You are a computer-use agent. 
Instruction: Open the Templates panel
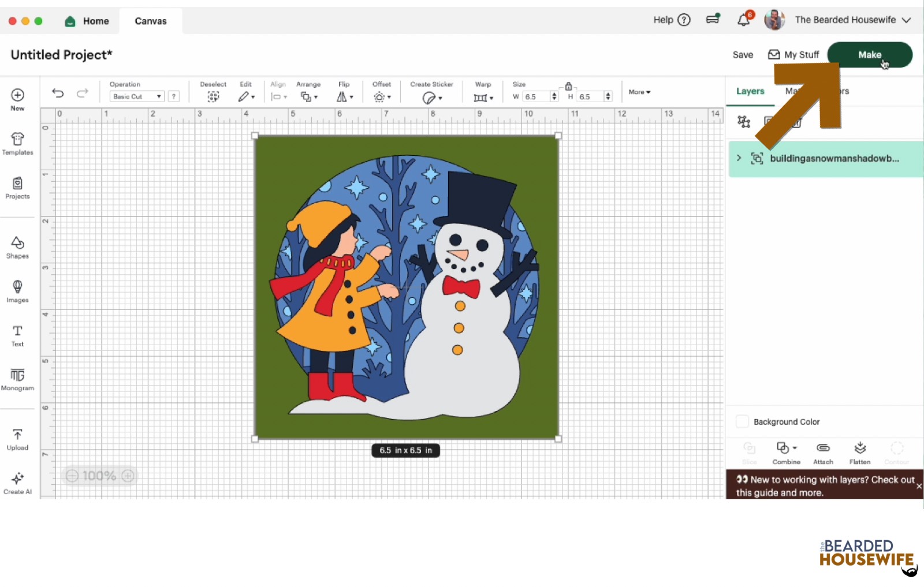(17, 144)
